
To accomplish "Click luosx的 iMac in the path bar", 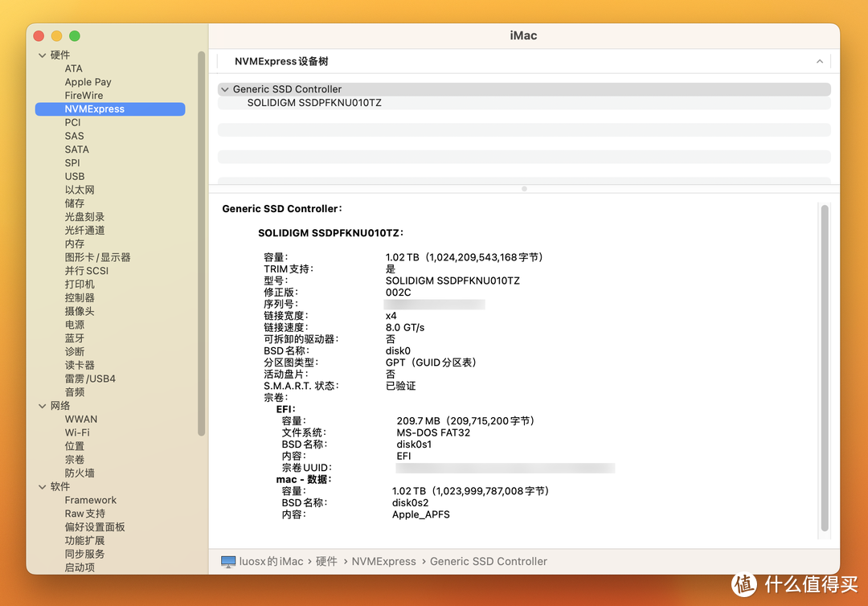I will click(x=271, y=562).
